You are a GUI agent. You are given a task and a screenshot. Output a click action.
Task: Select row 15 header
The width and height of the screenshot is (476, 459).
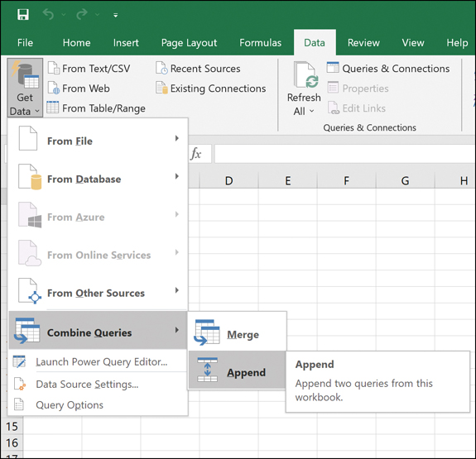[x=12, y=426]
